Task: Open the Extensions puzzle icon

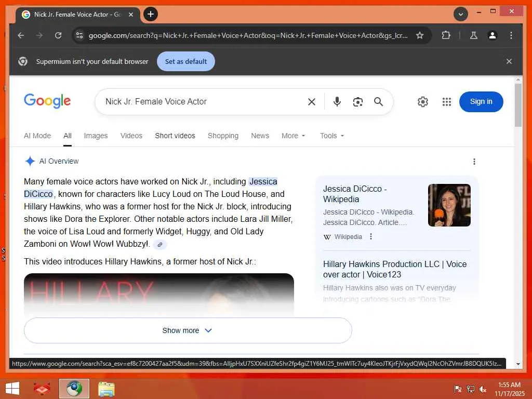Action: click(x=446, y=35)
